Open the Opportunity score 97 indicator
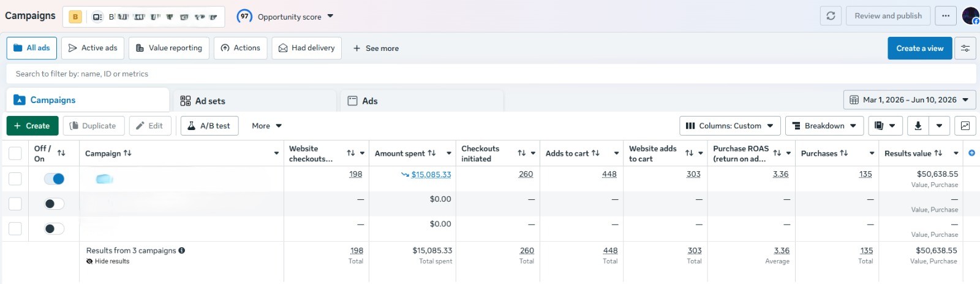This screenshot has width=980, height=284. [285, 17]
